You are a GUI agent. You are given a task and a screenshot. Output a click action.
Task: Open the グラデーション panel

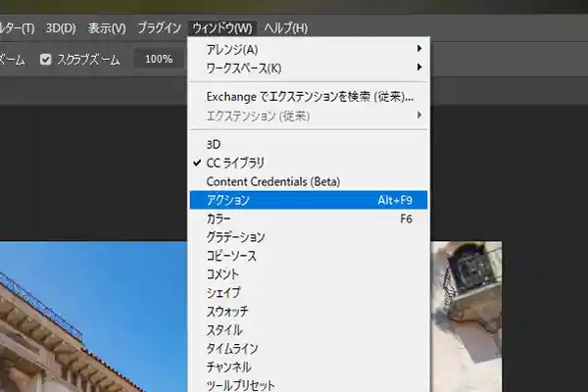309,237
